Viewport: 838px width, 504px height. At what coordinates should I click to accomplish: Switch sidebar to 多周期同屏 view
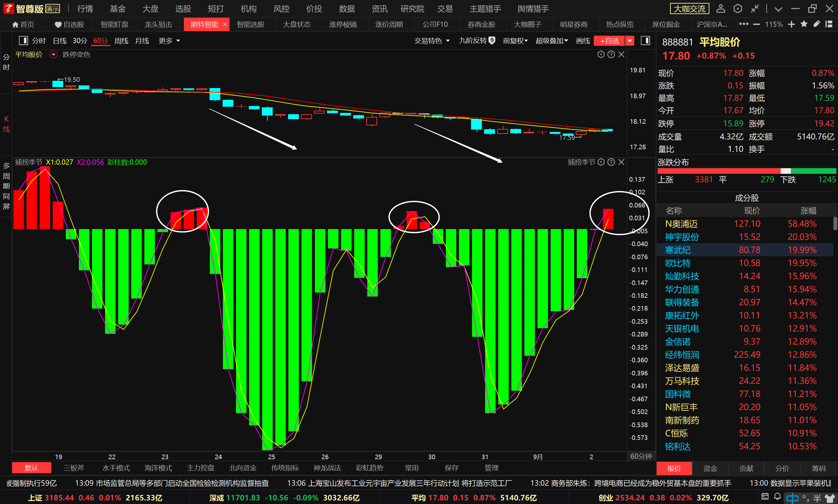coord(6,186)
